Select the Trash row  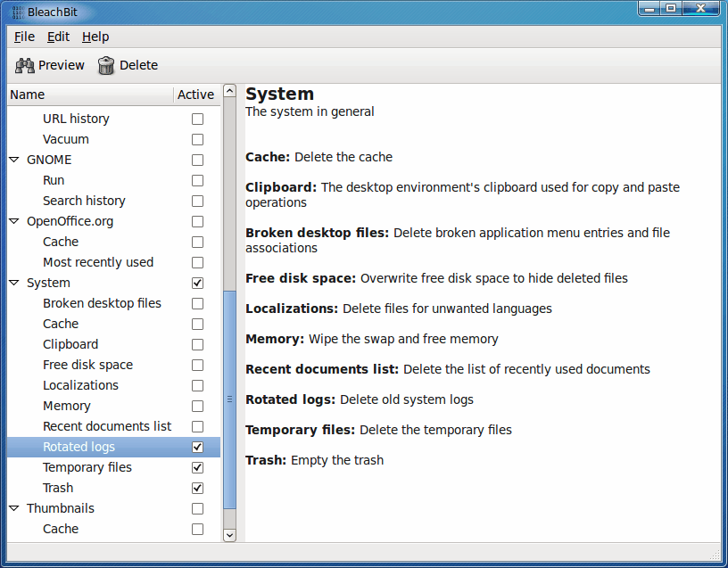114,488
